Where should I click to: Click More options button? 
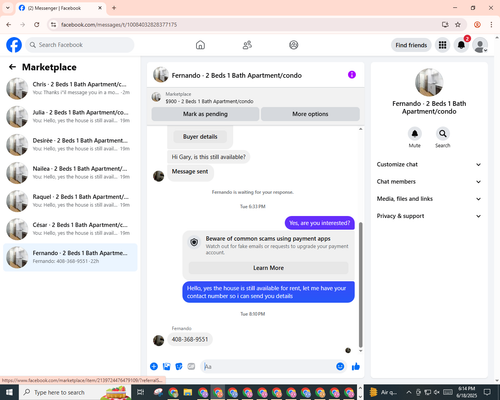[310, 114]
